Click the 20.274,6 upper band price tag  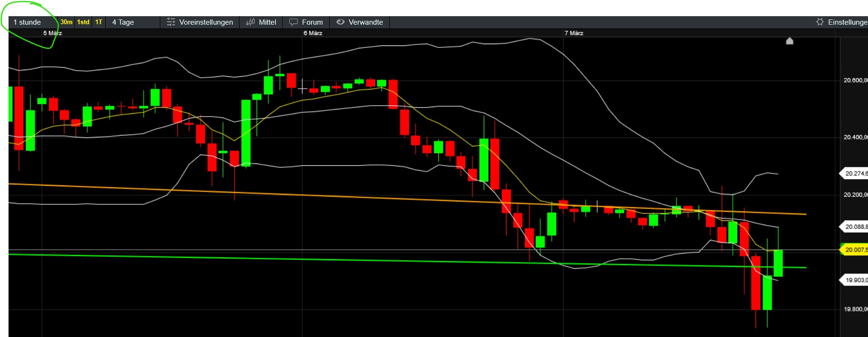[x=854, y=173]
